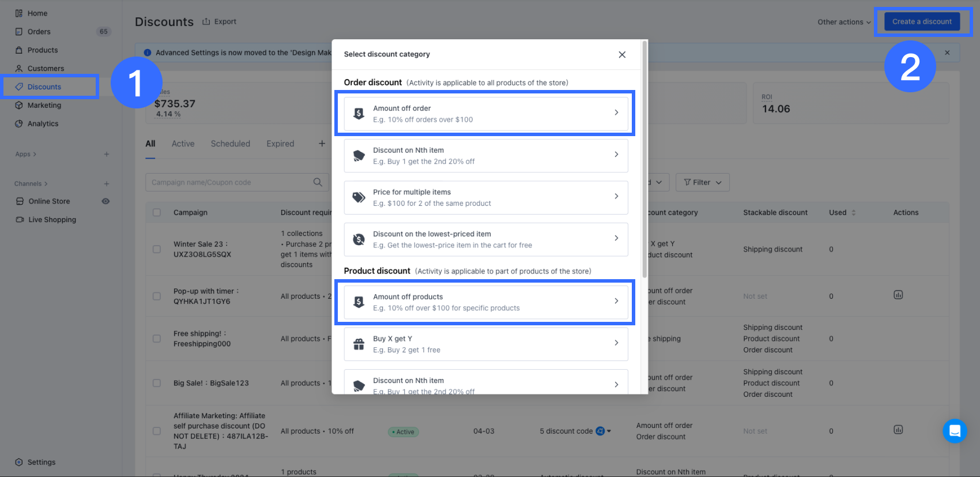Open analytics icon for Pop-up with timer row
980x477 pixels.
[x=898, y=295]
